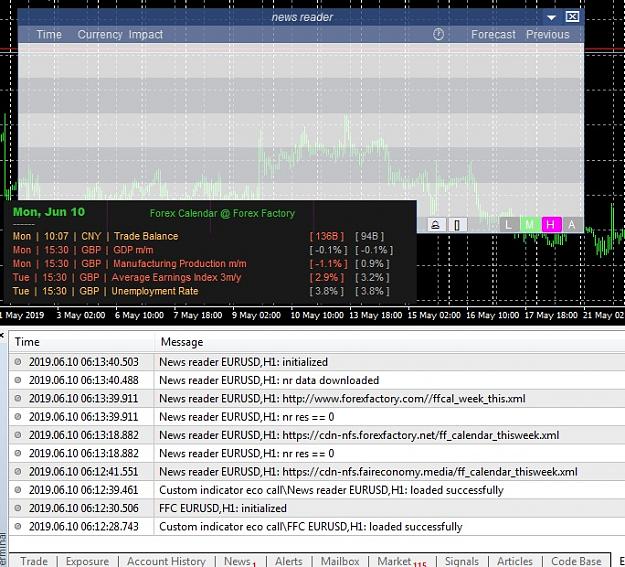Image resolution: width=625 pixels, height=567 pixels.
Task: Toggle low impact filter L
Action: tap(509, 224)
